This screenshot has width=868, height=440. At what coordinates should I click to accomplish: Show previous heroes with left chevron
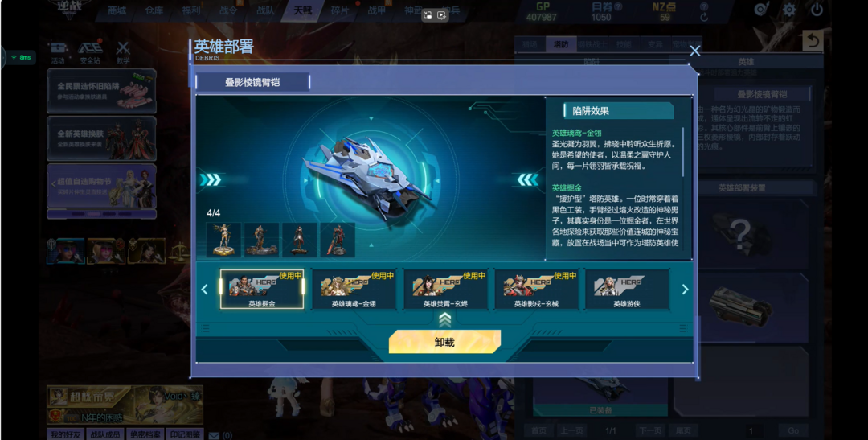204,290
